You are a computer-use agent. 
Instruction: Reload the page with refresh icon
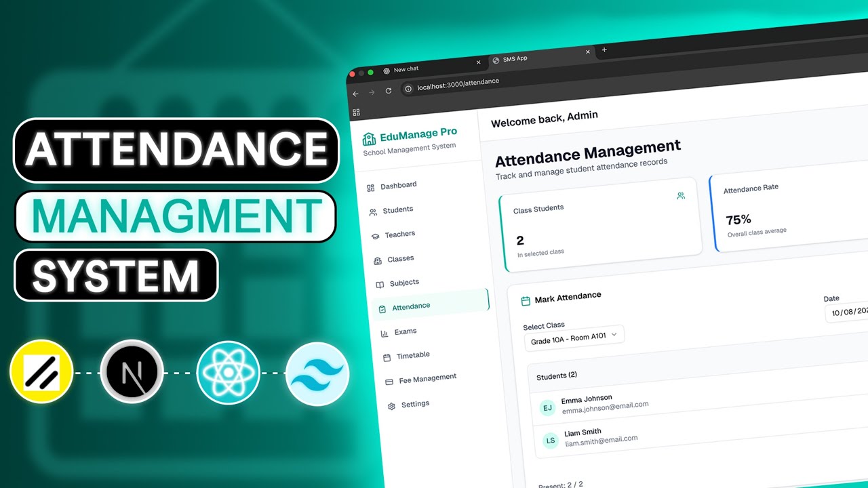tap(389, 90)
